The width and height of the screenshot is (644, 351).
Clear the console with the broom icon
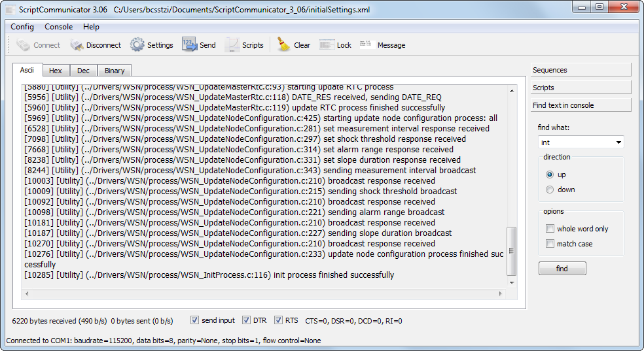click(283, 45)
